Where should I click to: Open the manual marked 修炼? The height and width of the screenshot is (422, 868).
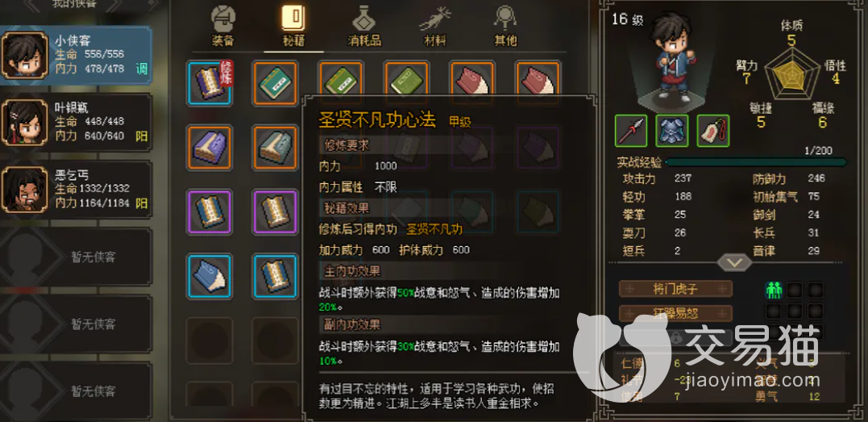pos(210,82)
